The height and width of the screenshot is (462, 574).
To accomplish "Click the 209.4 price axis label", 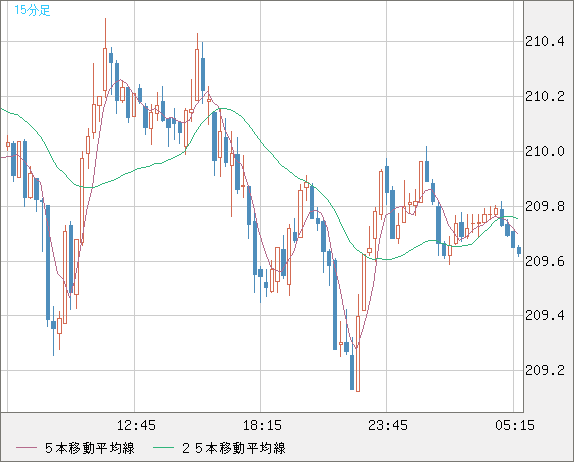I will pos(545,315).
